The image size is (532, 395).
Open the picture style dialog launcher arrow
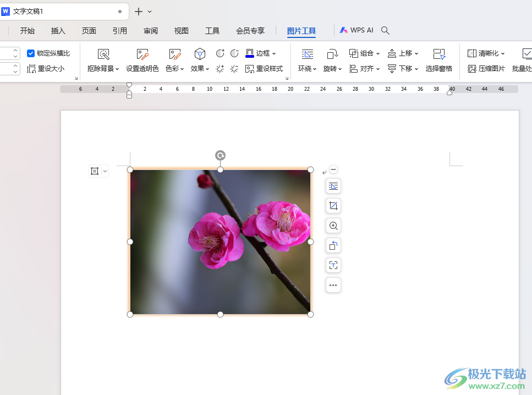coord(287,78)
